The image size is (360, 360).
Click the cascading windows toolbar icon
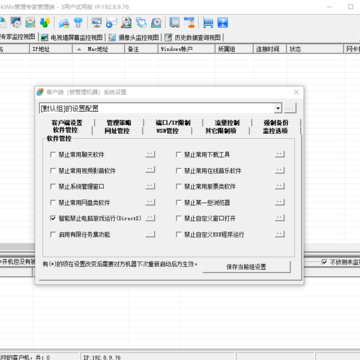[141, 23]
